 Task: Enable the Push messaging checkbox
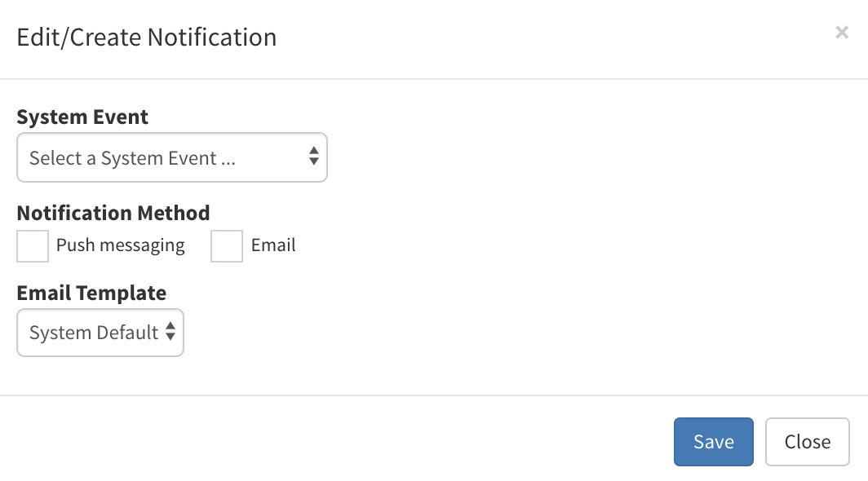pyautogui.click(x=33, y=246)
